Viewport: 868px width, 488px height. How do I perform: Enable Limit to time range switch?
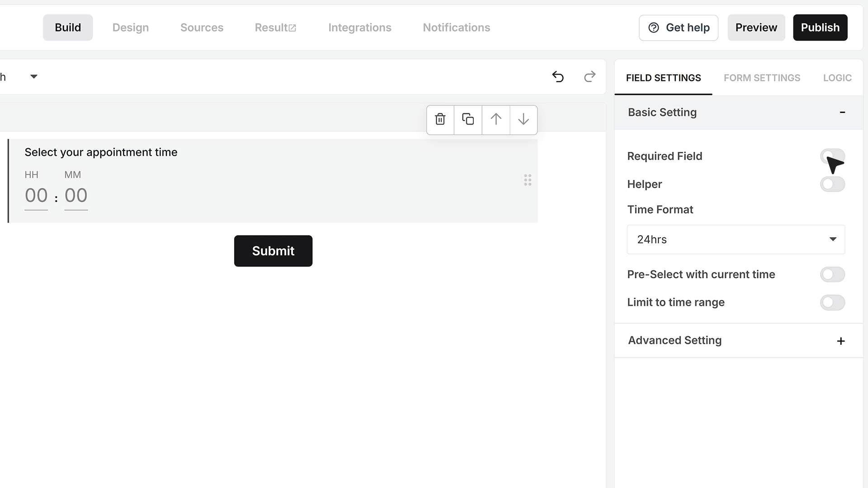pos(832,302)
